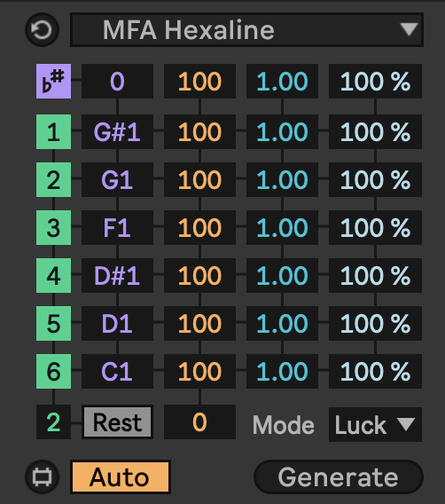445x504 pixels.
Task: Toggle step 6 green button
Action: point(53,371)
